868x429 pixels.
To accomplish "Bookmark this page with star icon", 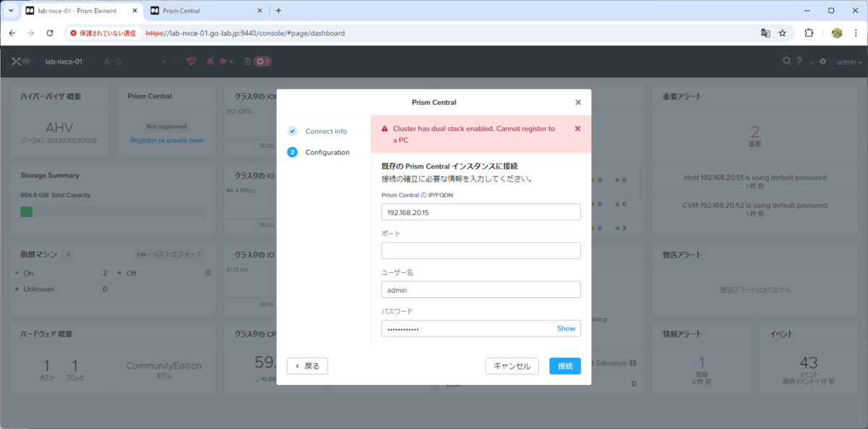I will click(783, 33).
